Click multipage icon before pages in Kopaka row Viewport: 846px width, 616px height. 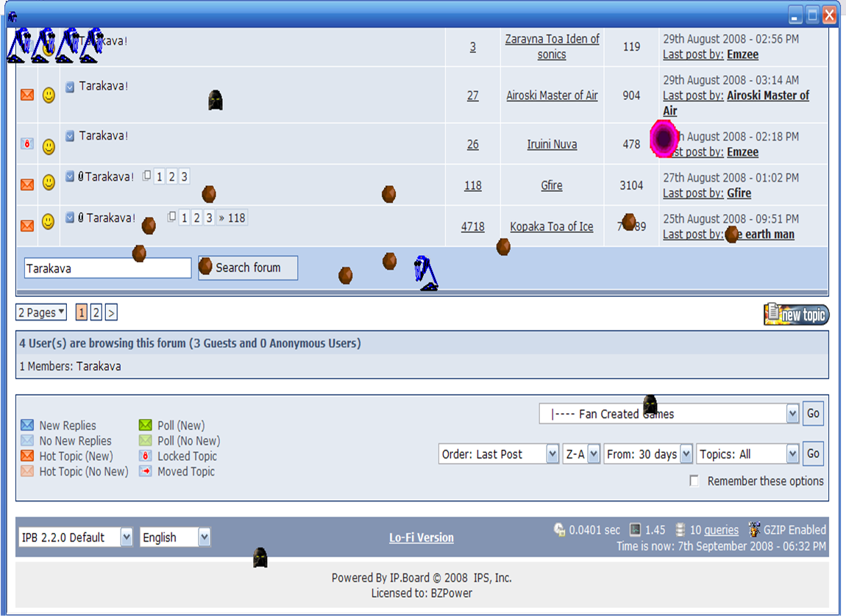click(x=171, y=217)
